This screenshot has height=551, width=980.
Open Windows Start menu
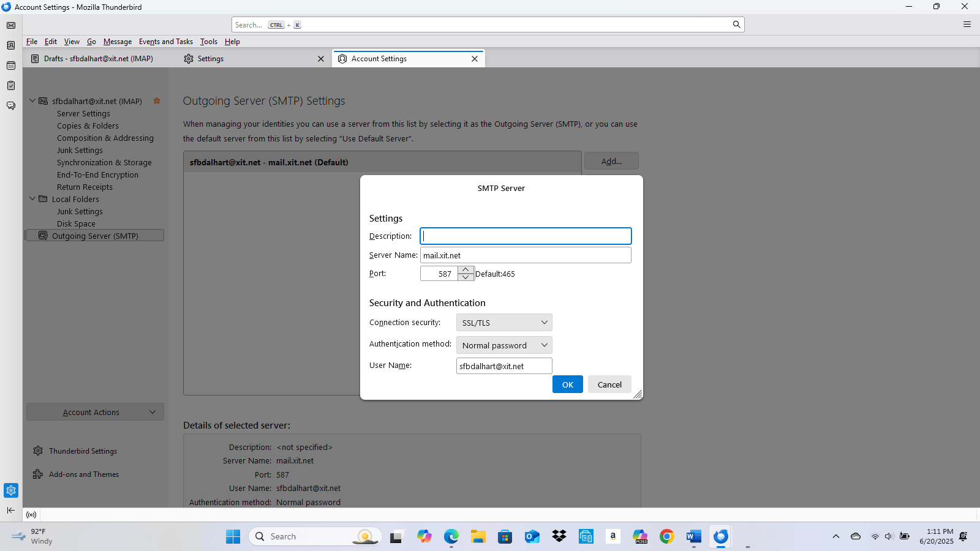(x=233, y=537)
